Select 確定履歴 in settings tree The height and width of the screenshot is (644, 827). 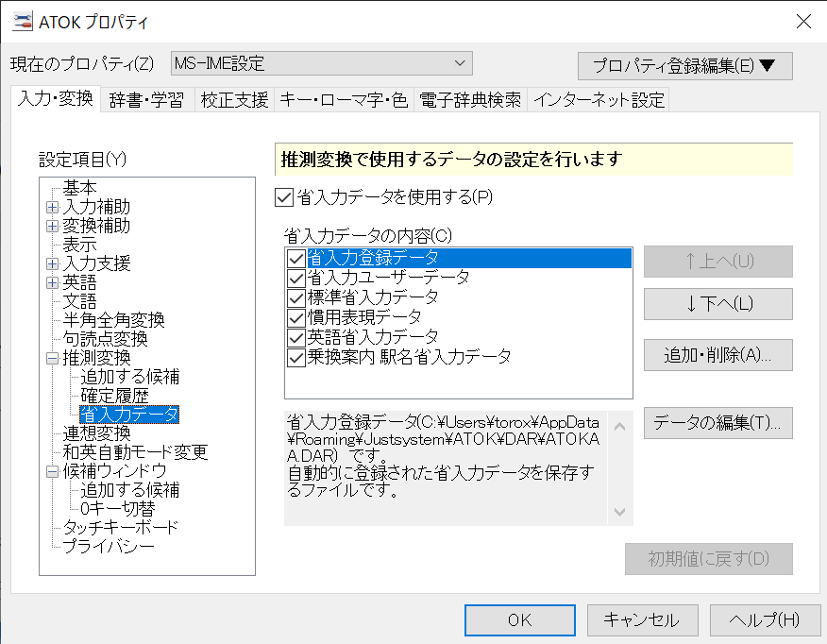(114, 396)
